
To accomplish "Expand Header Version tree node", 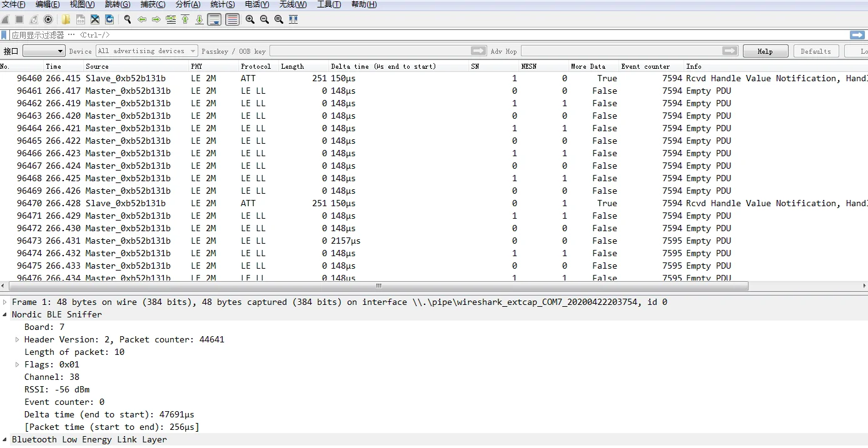I will point(18,339).
